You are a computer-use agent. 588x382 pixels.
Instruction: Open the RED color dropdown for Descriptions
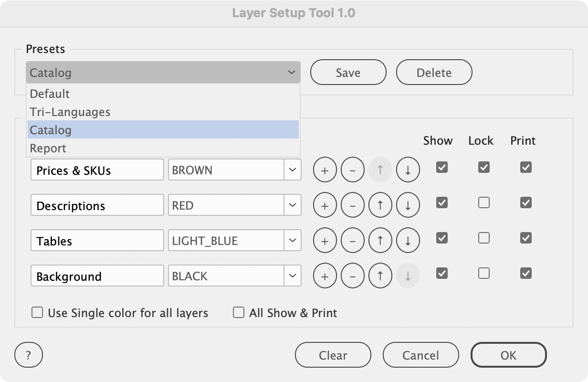(x=292, y=206)
